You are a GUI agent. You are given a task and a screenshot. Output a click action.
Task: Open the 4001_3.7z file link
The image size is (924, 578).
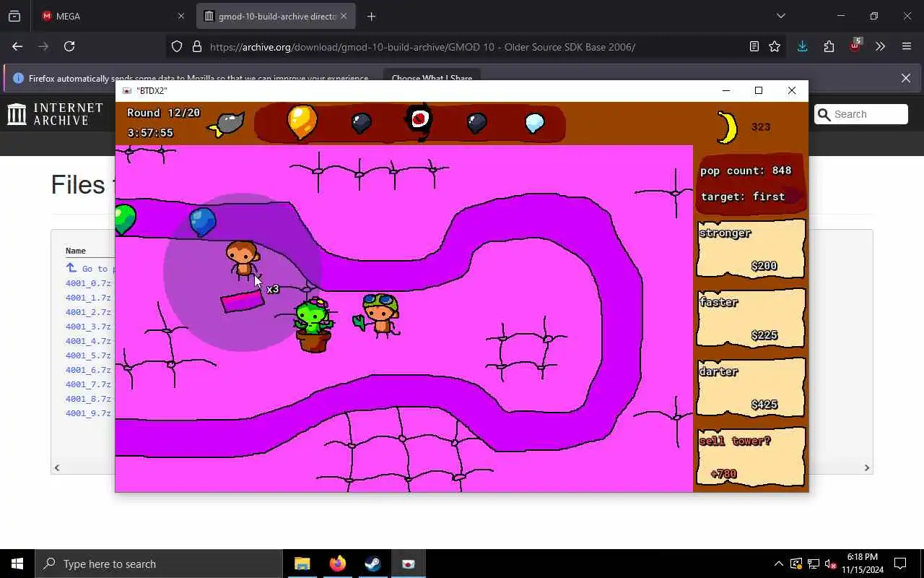tap(88, 327)
